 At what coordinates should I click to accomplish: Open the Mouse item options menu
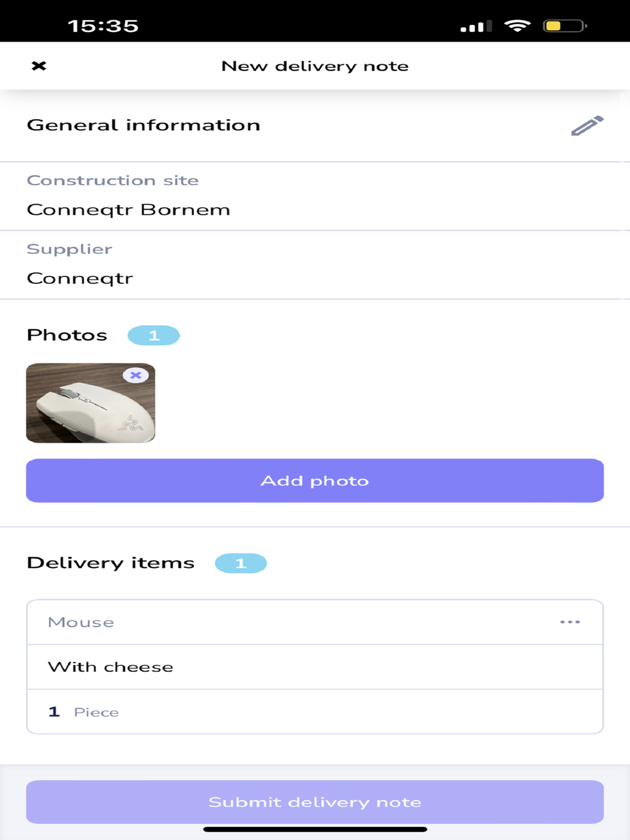pyautogui.click(x=570, y=622)
